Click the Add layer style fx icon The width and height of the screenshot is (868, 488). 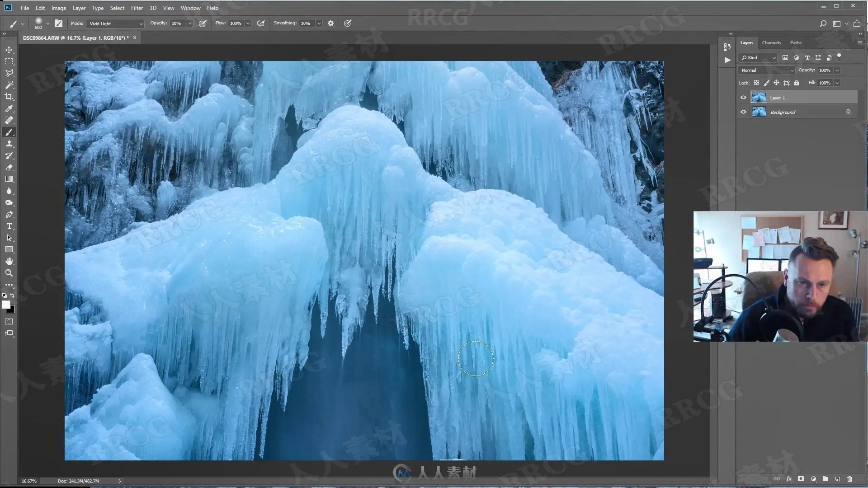click(789, 479)
